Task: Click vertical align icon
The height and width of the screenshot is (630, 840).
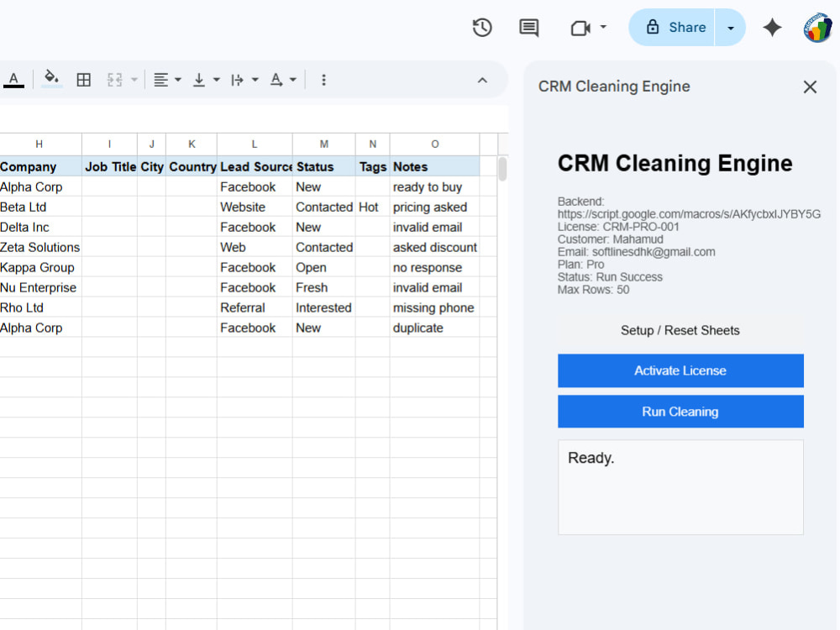Action: click(199, 80)
